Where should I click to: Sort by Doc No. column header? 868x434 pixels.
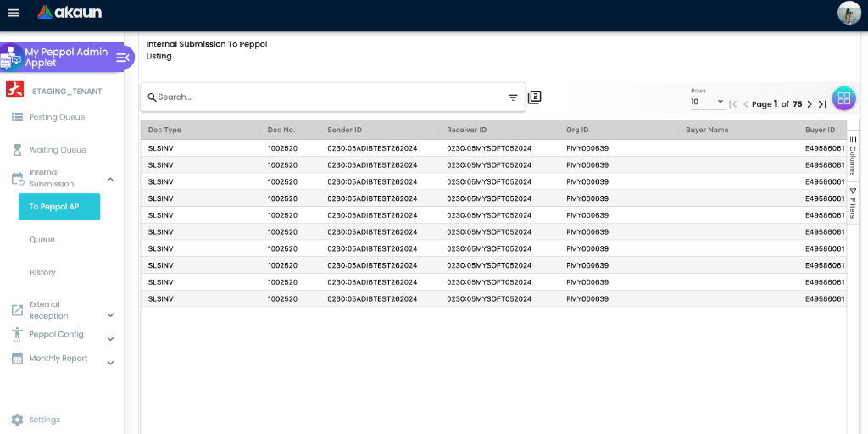pyautogui.click(x=281, y=130)
